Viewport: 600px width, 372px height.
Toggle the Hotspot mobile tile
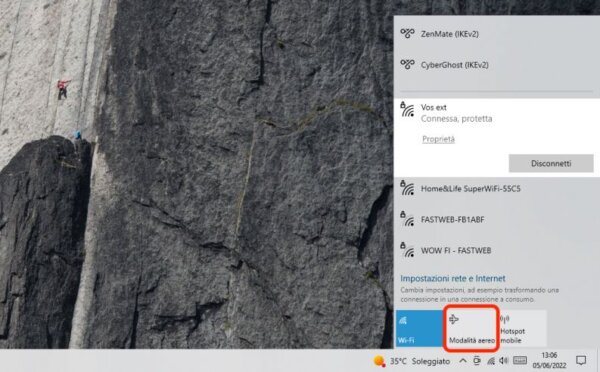point(523,328)
